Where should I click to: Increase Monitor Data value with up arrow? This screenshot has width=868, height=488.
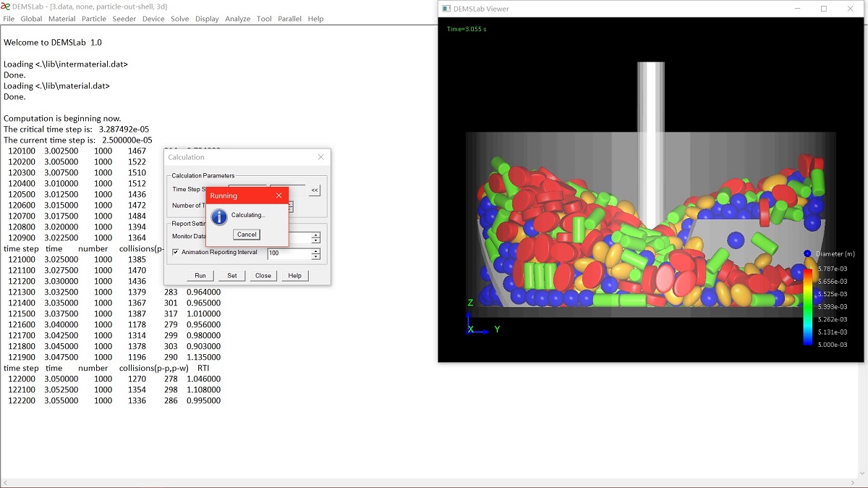pyautogui.click(x=315, y=235)
